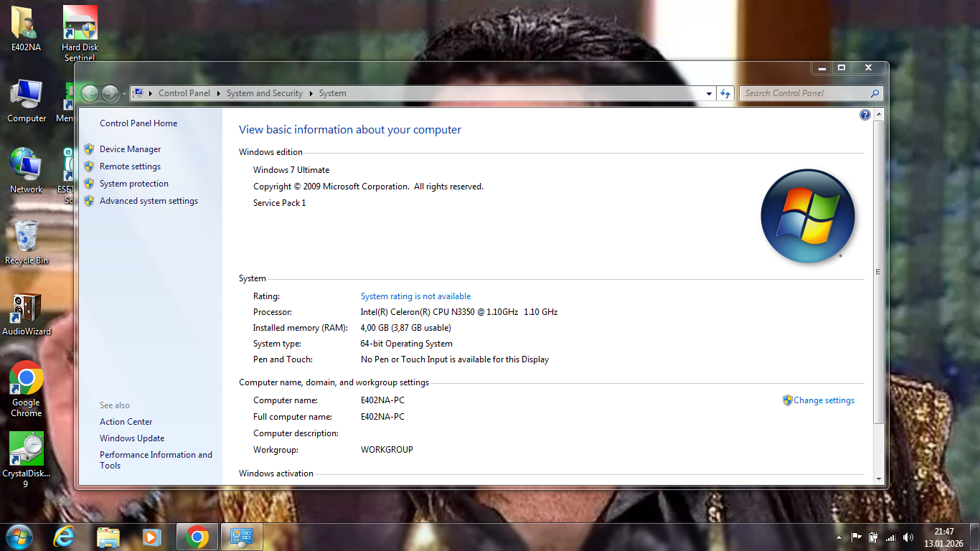Image resolution: width=980 pixels, height=551 pixels.
Task: Open the address bar previous locations dropdown
Action: click(x=709, y=93)
